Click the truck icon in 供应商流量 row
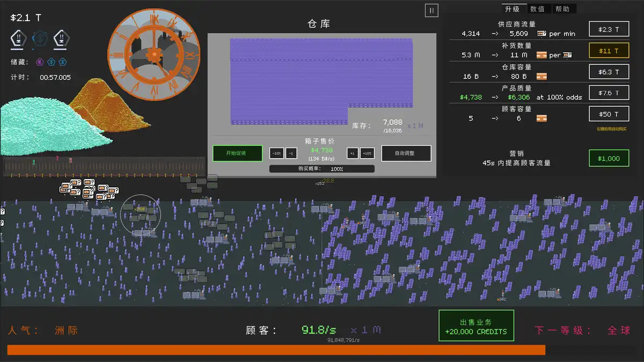Viewport: 644px width, 362px height. [541, 33]
